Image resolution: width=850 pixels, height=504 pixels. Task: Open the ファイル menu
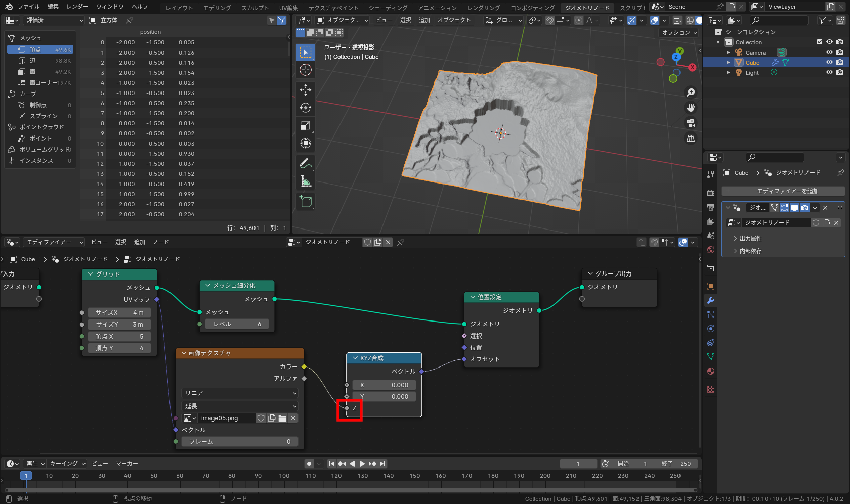[29, 7]
